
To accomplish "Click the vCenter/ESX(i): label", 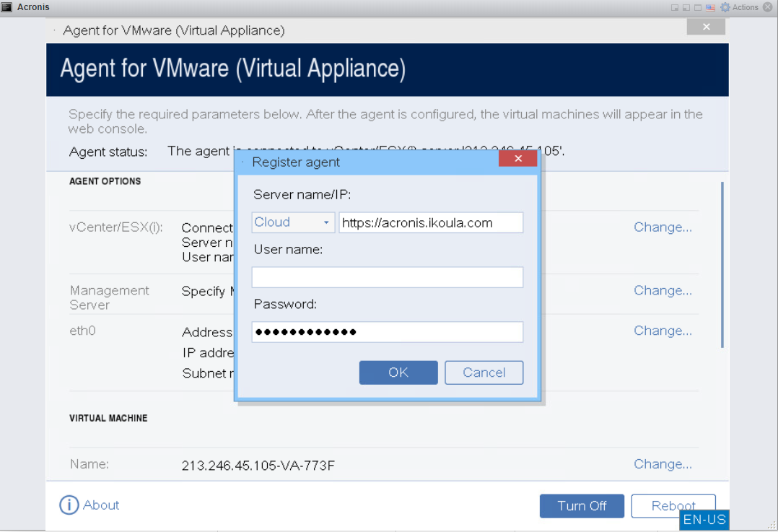I will coord(116,227).
